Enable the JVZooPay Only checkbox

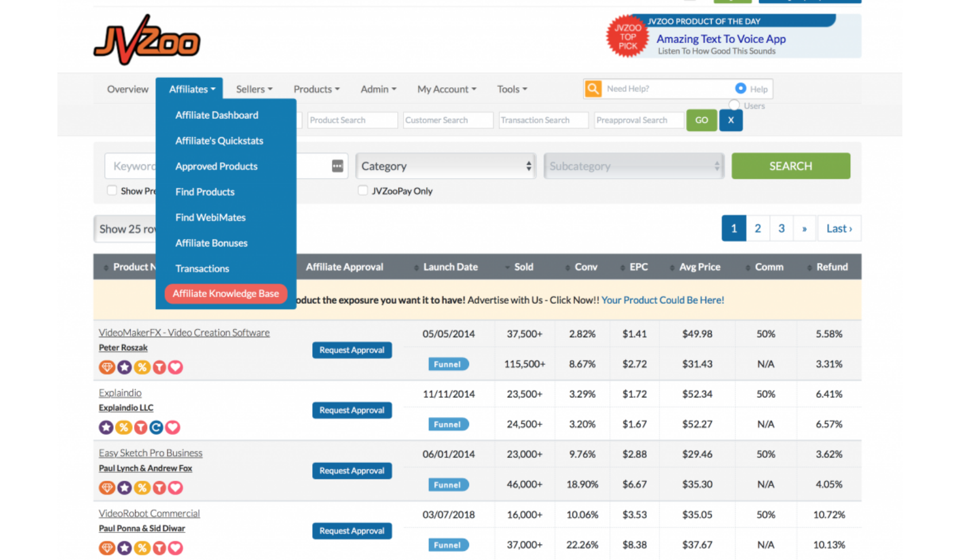click(x=363, y=191)
